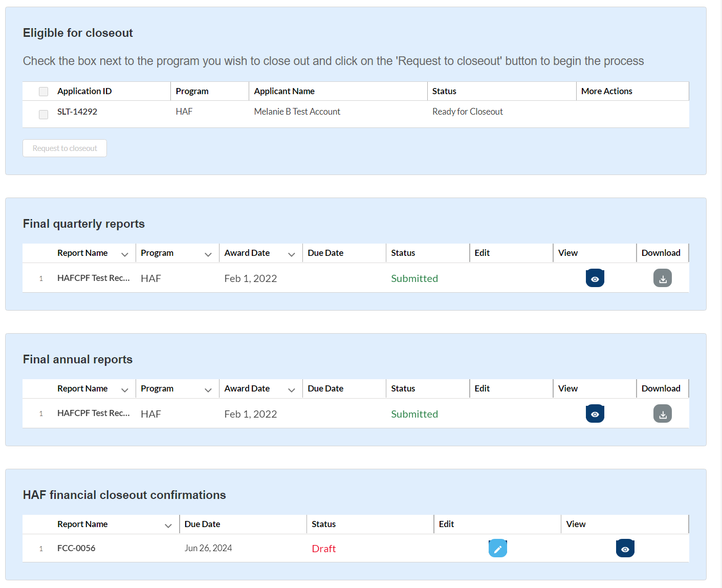This screenshot has height=588, width=722.
Task: Click HAFCPF Test Rec quarterly report name
Action: tap(93, 278)
